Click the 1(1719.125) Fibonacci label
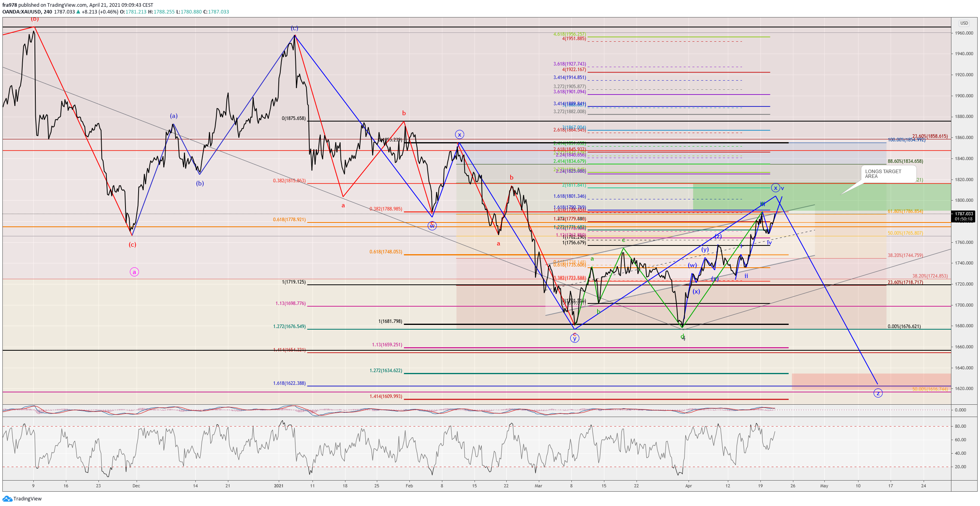 point(294,282)
